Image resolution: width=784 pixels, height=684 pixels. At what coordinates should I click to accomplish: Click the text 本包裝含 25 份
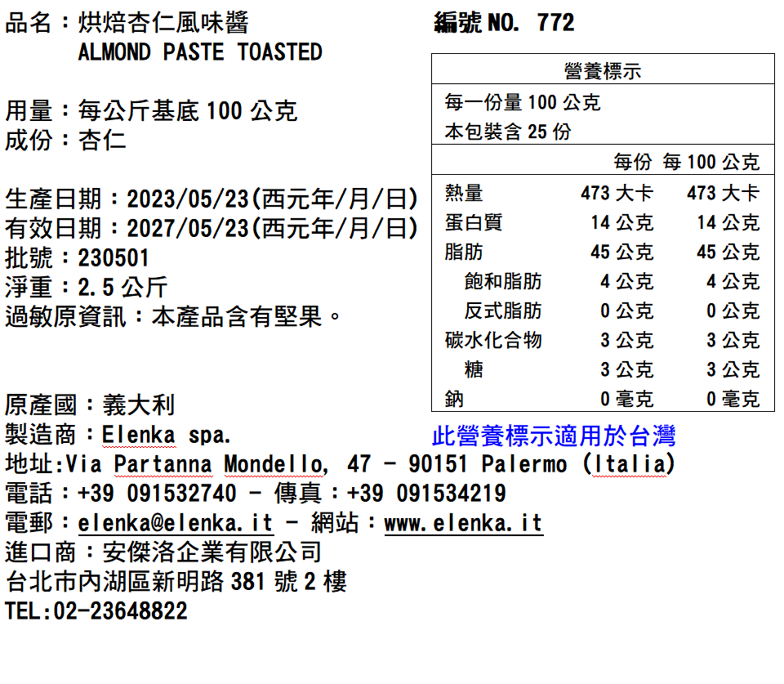[507, 132]
